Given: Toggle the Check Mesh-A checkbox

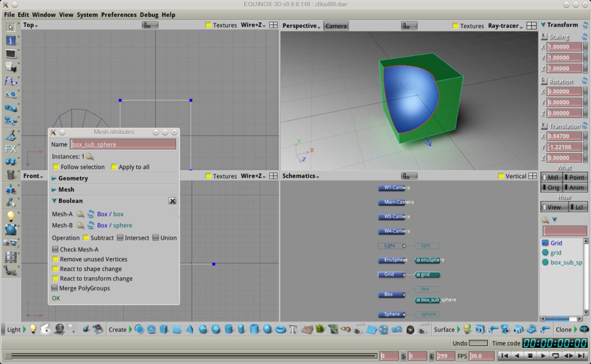Looking at the screenshot, I should click(55, 250).
